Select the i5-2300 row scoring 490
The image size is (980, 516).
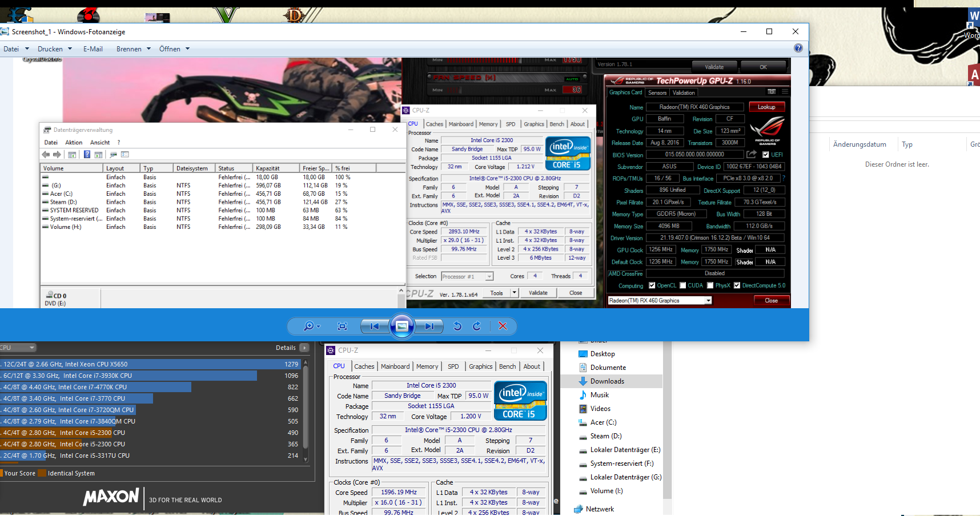click(x=150, y=433)
